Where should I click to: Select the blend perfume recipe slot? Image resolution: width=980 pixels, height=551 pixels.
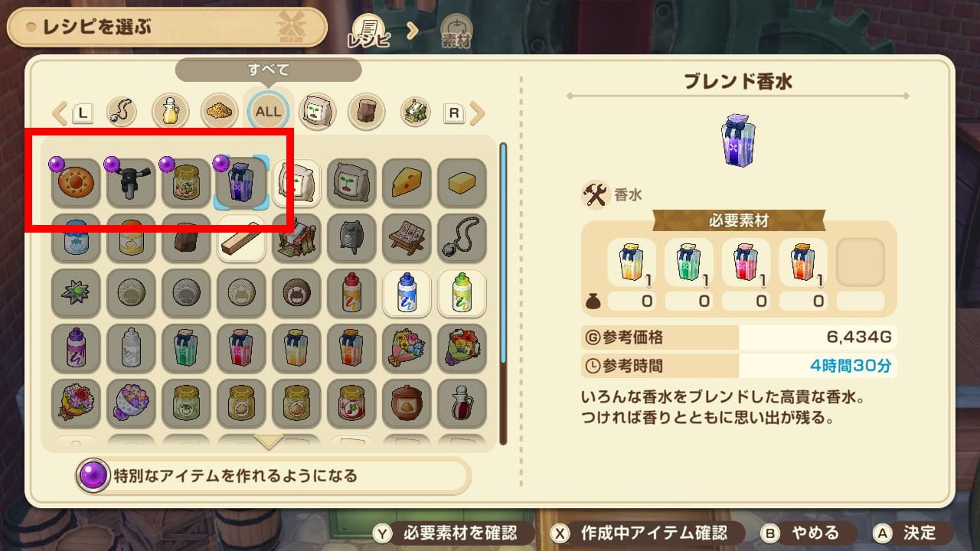click(241, 182)
